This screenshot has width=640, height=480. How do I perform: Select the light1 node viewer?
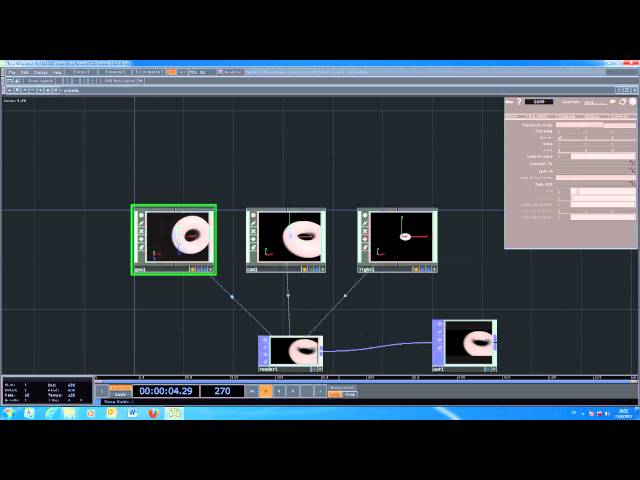click(401, 237)
